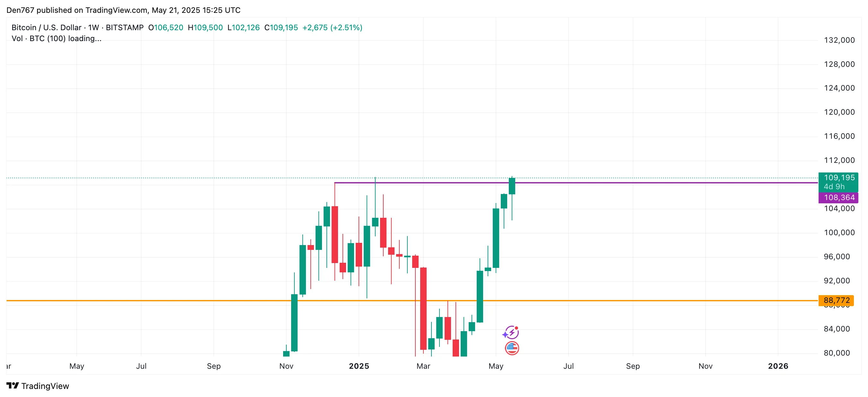
Task: Click the TradingView logo at bottom left
Action: pos(38,386)
